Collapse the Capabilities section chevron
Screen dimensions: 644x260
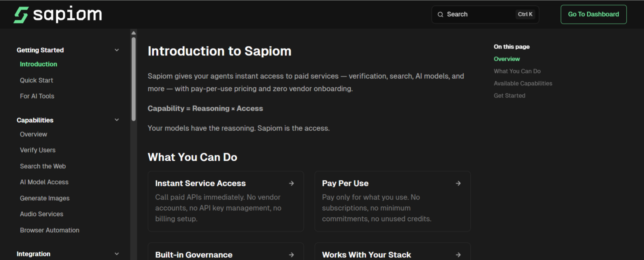click(117, 120)
